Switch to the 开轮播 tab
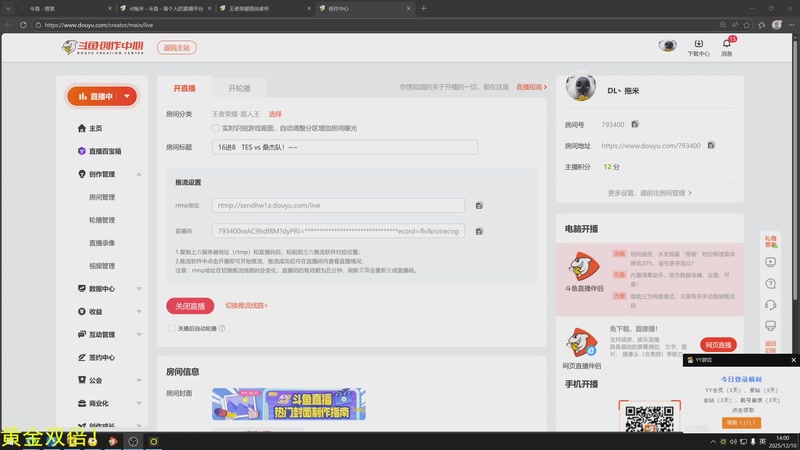Screen dimensions: 800x450 (239, 88)
